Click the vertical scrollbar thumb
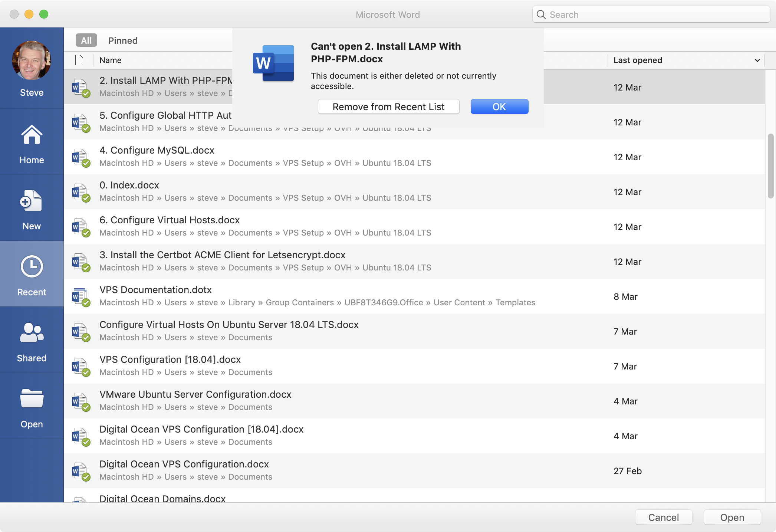The image size is (776, 532). pos(770,166)
